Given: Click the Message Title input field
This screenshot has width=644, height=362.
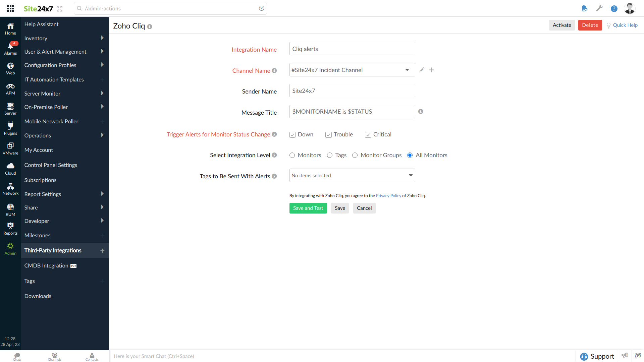Looking at the screenshot, I should point(352,112).
